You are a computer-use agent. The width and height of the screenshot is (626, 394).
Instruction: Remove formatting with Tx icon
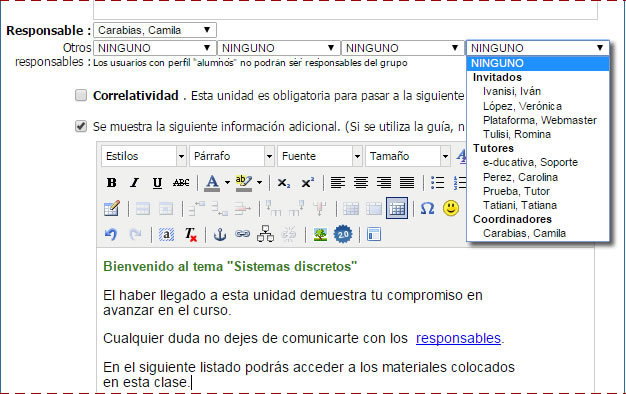pyautogui.click(x=190, y=234)
